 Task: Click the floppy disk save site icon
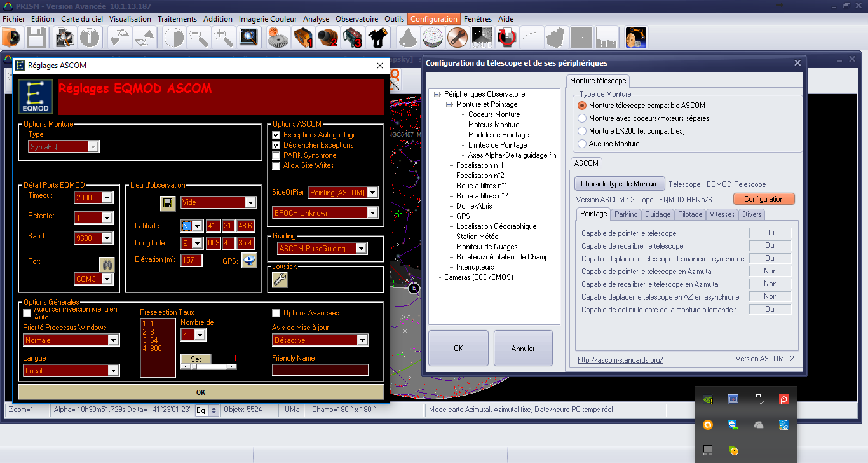tap(167, 203)
